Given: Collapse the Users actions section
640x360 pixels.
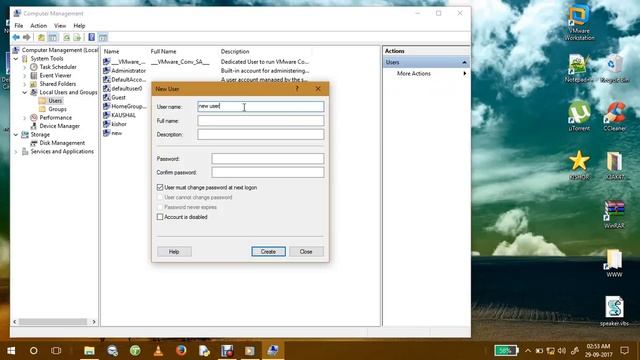Looking at the screenshot, I should (464, 62).
